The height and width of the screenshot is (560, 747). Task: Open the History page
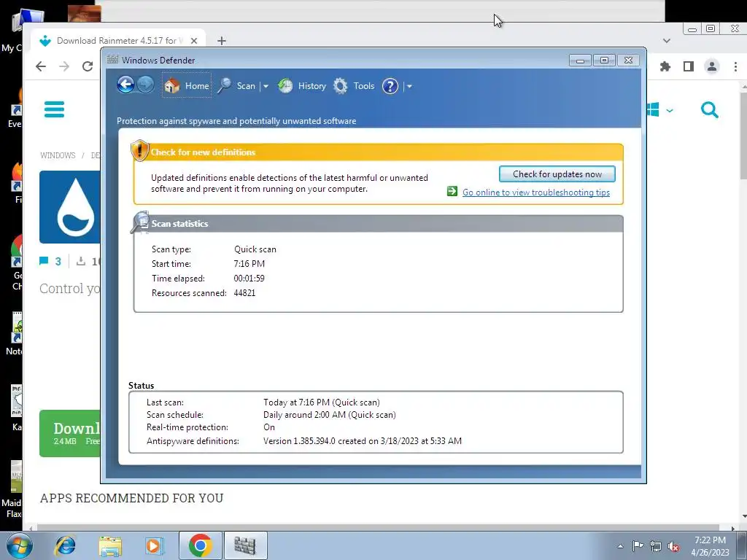coord(302,86)
